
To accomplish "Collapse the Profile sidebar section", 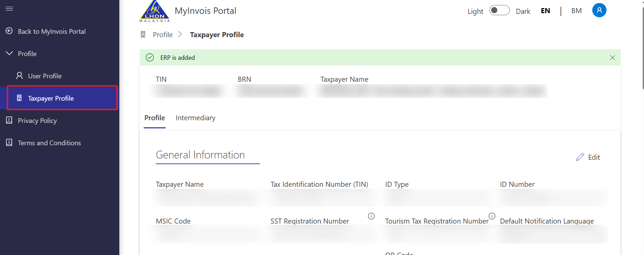I will pyautogui.click(x=9, y=53).
